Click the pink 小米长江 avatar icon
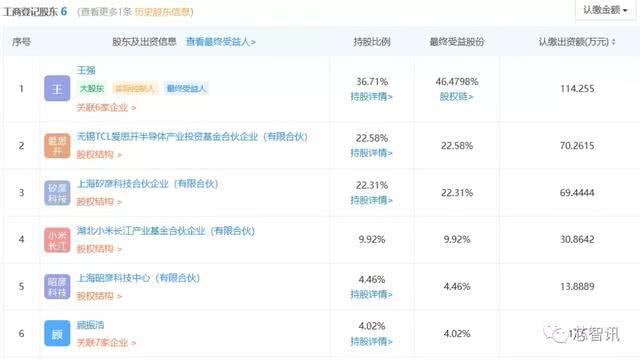The image size is (640, 362). (x=57, y=240)
